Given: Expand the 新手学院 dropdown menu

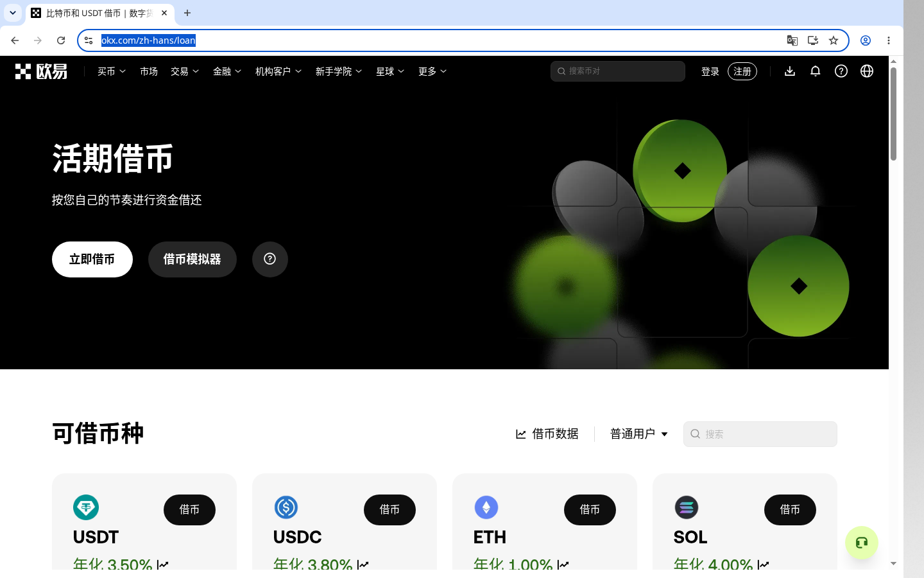Looking at the screenshot, I should point(339,71).
